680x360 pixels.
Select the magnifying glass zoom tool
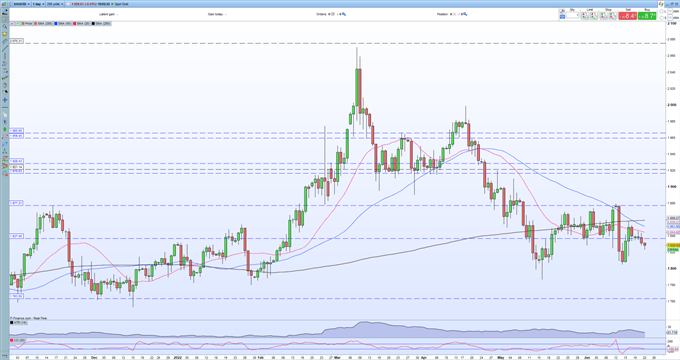[x=5, y=26]
